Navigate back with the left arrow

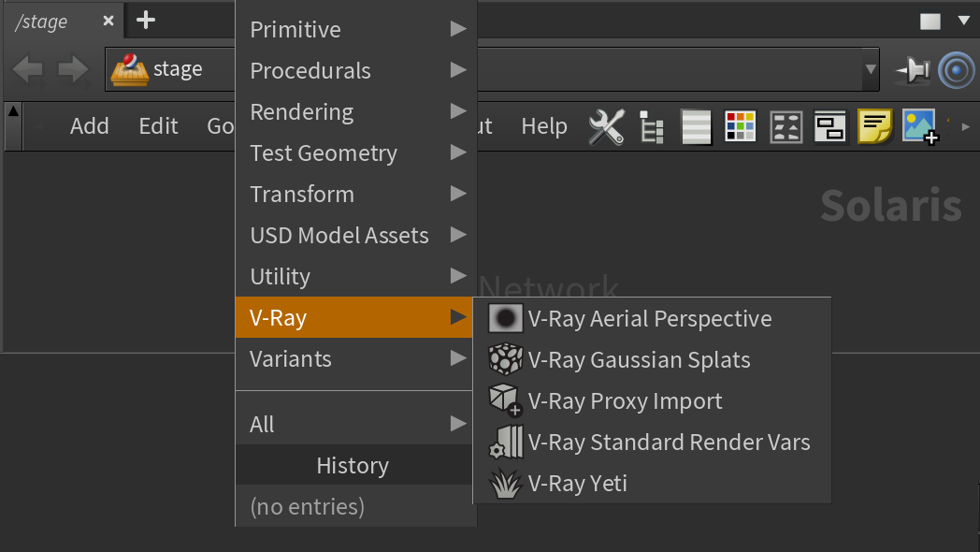pyautogui.click(x=27, y=69)
